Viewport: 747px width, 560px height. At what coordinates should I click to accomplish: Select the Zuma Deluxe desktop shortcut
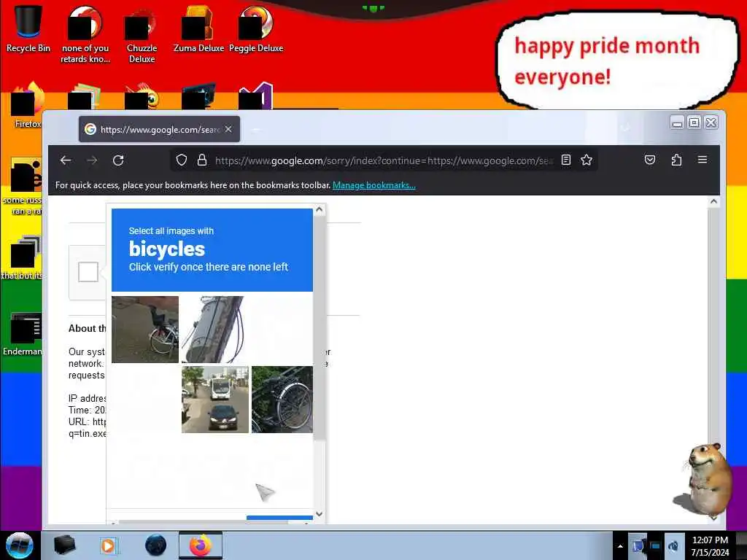[198, 29]
